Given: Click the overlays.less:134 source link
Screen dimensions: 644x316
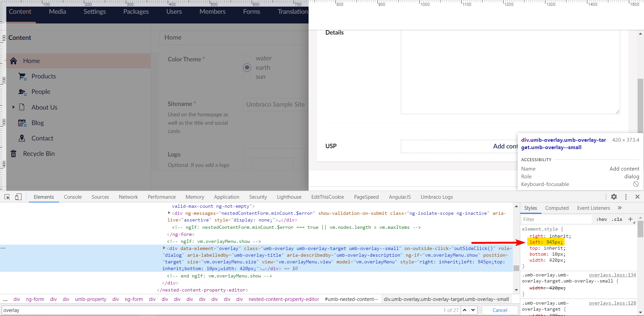Looking at the screenshot, I should [x=612, y=275].
